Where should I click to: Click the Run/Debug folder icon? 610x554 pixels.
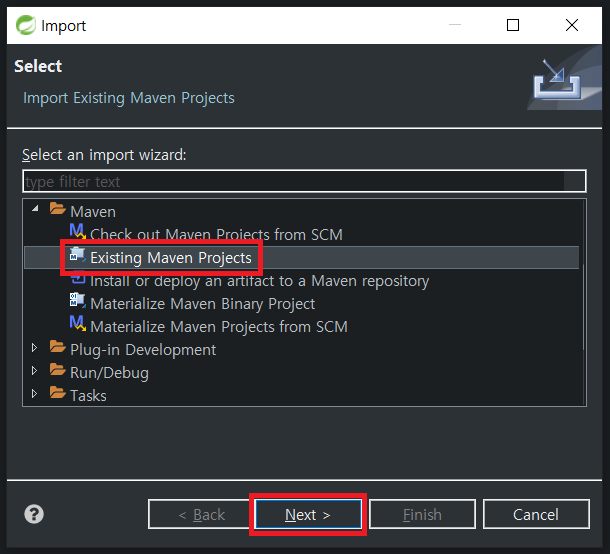click(x=58, y=369)
